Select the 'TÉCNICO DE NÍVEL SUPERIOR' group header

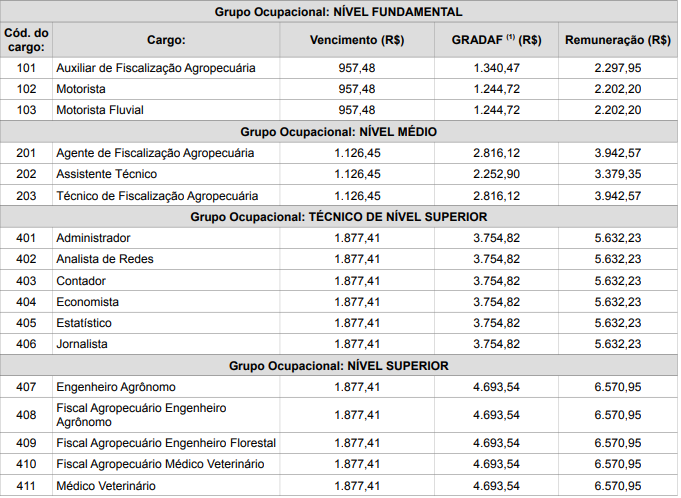[x=339, y=216]
